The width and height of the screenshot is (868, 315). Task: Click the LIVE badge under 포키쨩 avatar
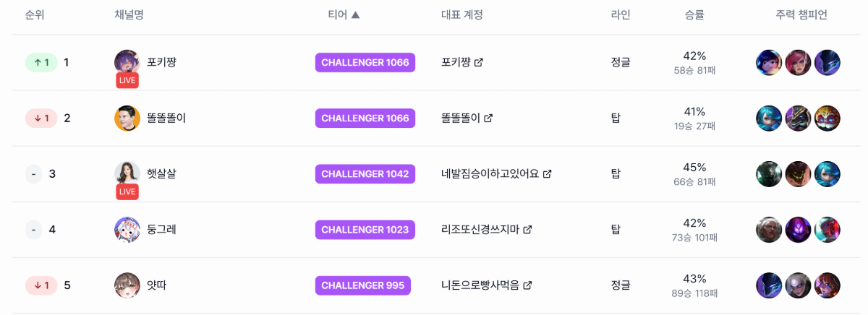pyautogui.click(x=127, y=80)
